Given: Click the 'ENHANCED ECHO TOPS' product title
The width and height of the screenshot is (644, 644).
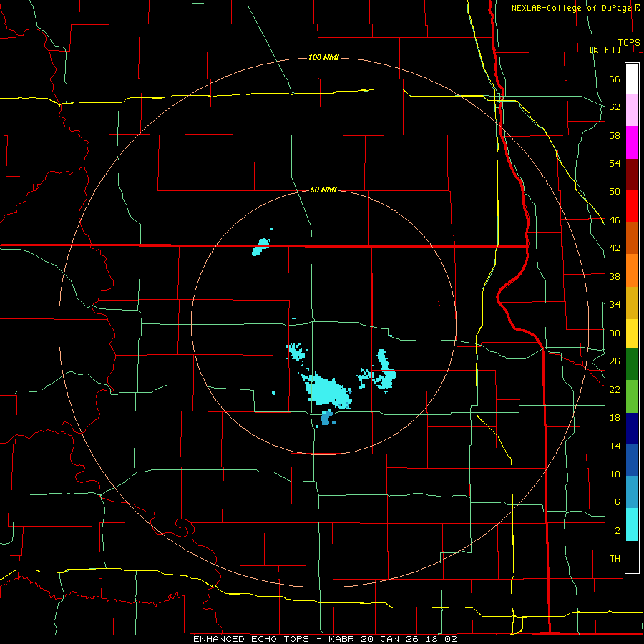Looking at the screenshot, I should [251, 639].
